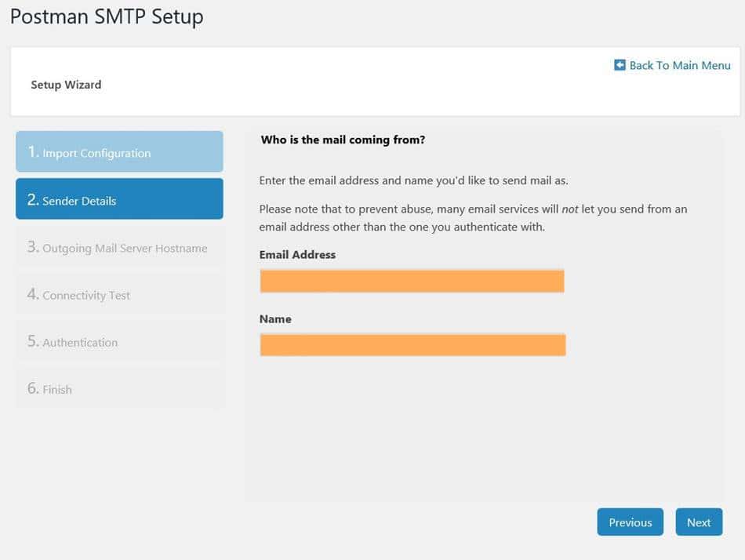
Task: Click the Name field label
Action: coord(275,318)
